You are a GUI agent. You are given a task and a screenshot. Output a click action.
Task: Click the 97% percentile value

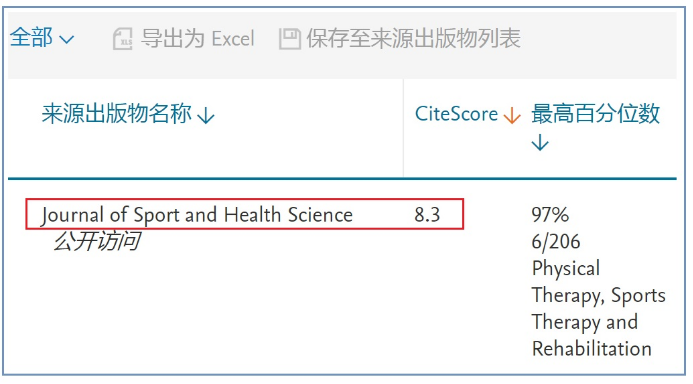tap(550, 215)
